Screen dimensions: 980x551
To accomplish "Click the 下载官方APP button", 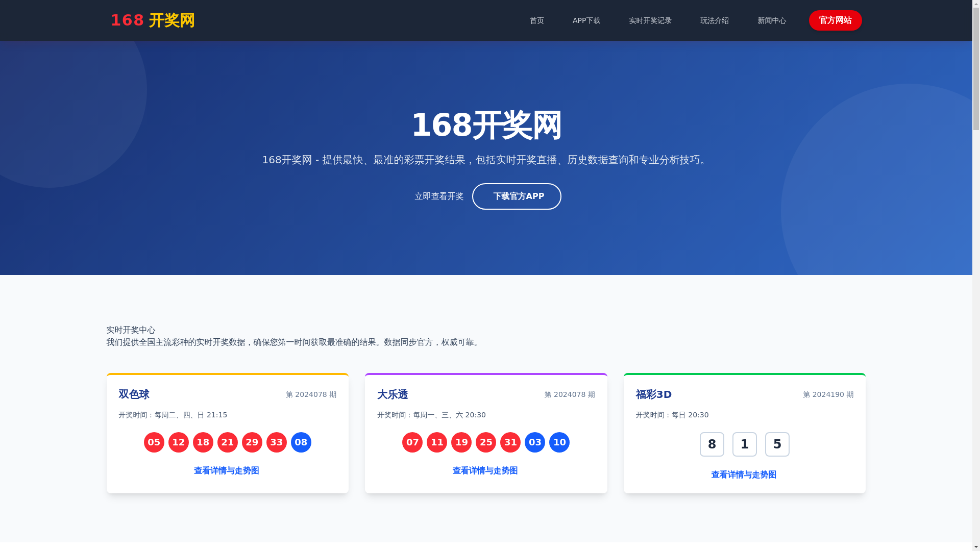I will pos(517,196).
